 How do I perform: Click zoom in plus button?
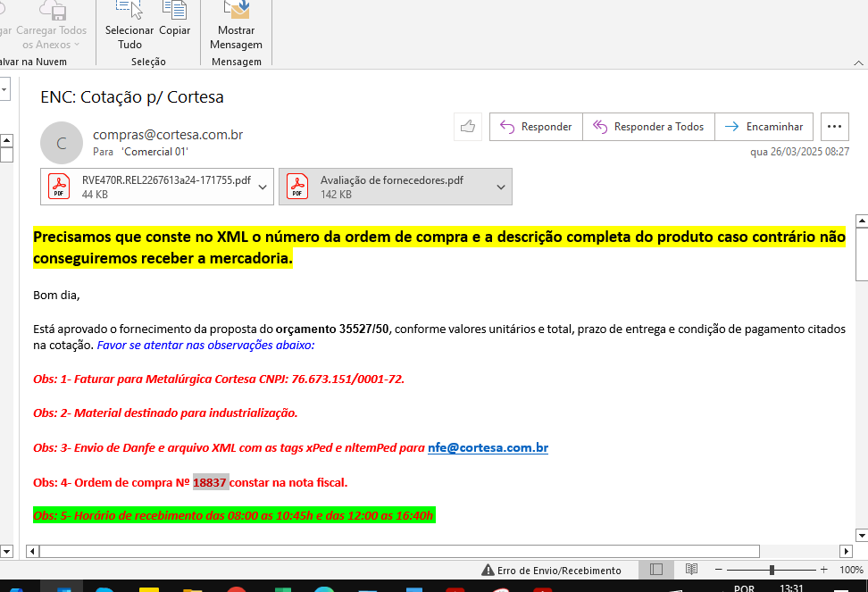click(x=822, y=570)
